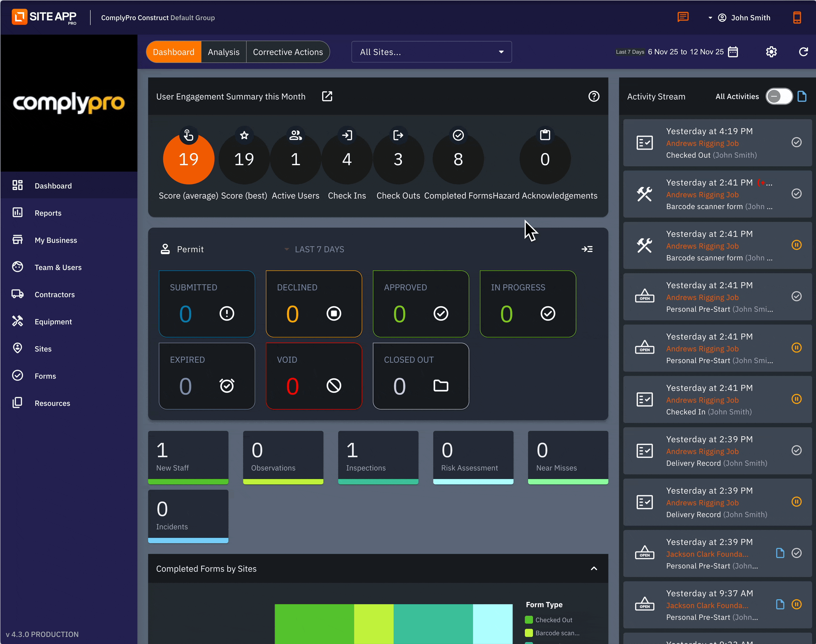816x644 pixels.
Task: Collapse Completed Forms by Sites section
Action: (x=594, y=569)
